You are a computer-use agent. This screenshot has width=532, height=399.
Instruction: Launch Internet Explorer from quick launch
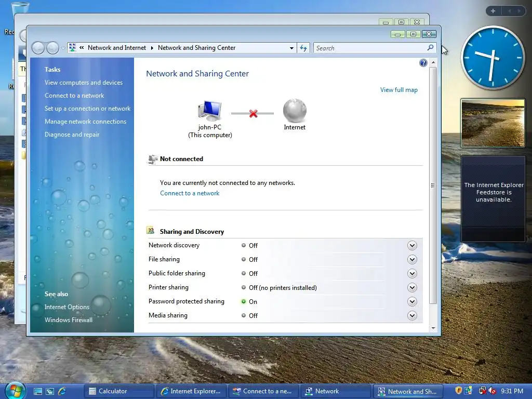(62, 391)
